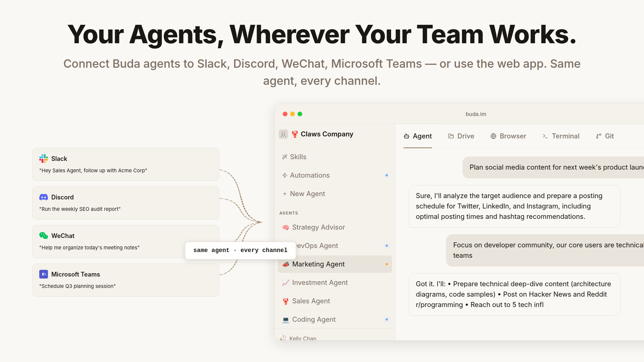Select the Marketing Agent

click(x=318, y=264)
